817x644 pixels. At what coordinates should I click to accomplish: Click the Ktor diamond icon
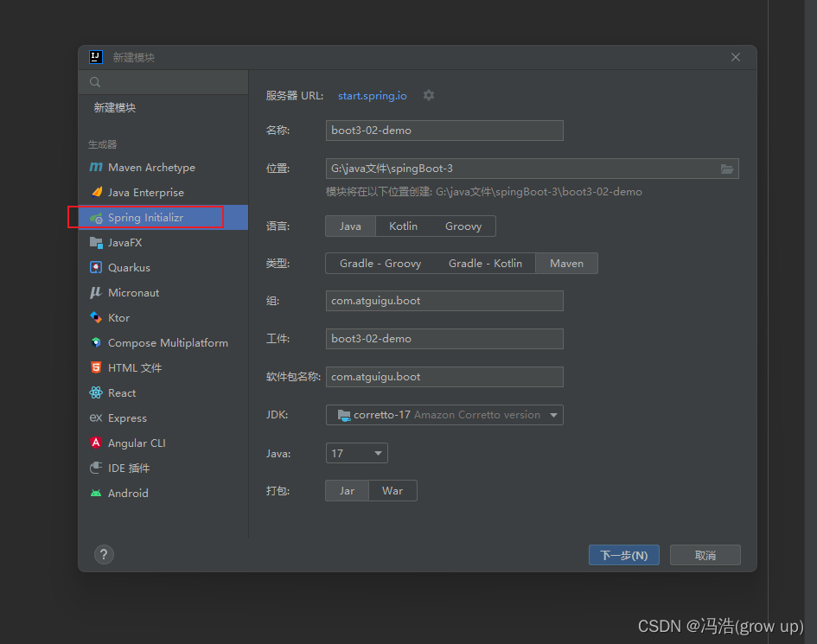tap(96, 317)
